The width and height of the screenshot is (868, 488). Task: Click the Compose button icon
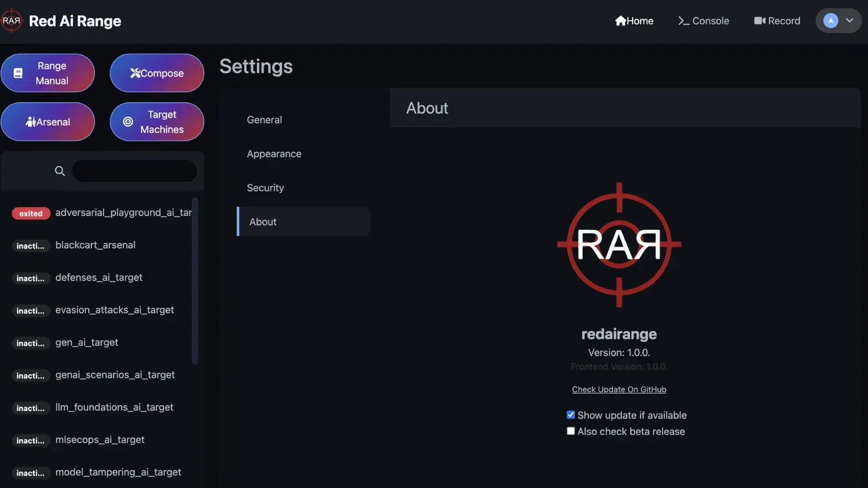[135, 73]
